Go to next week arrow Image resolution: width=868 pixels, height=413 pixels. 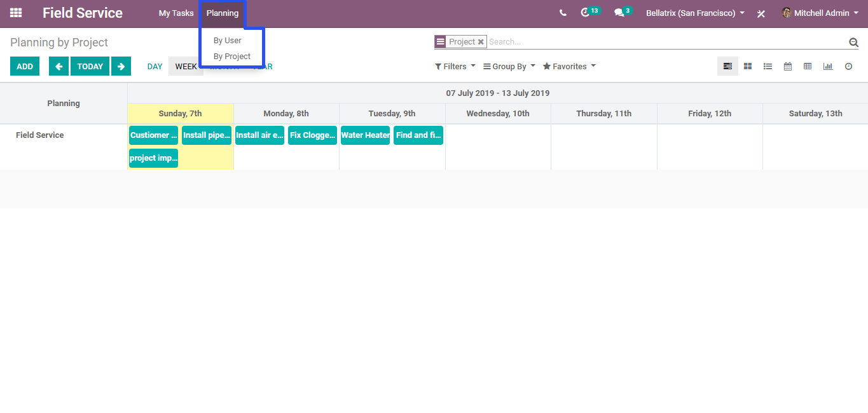121,66
